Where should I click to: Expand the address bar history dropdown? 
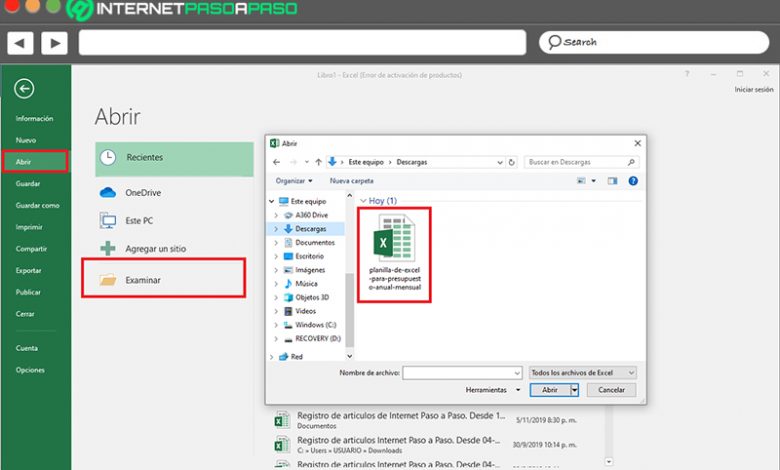coord(499,162)
